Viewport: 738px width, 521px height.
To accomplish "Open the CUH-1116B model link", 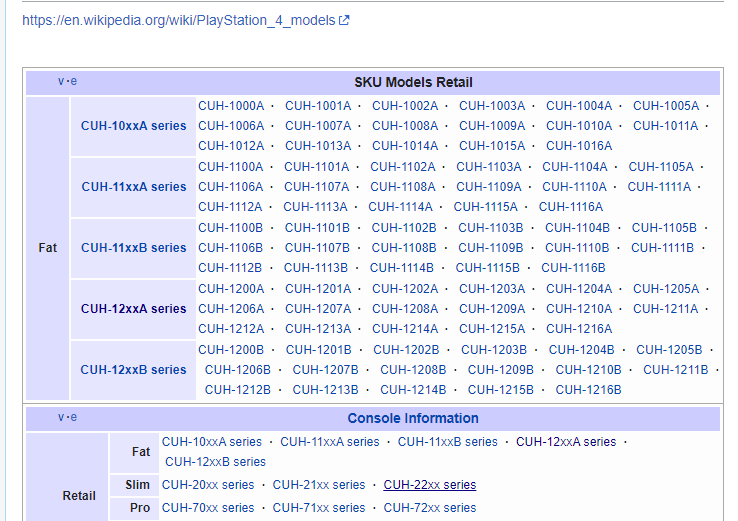I will 573,268.
